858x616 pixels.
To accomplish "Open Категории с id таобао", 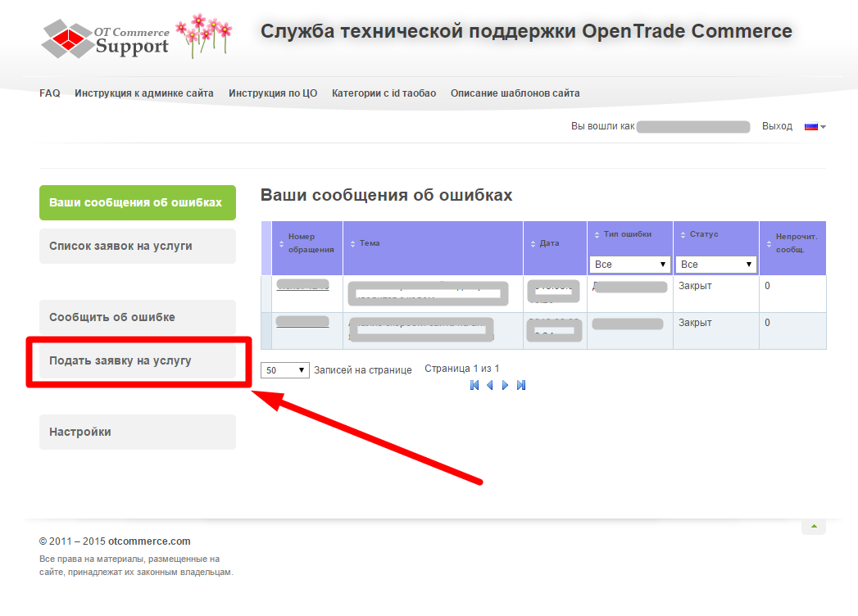I will [384, 93].
